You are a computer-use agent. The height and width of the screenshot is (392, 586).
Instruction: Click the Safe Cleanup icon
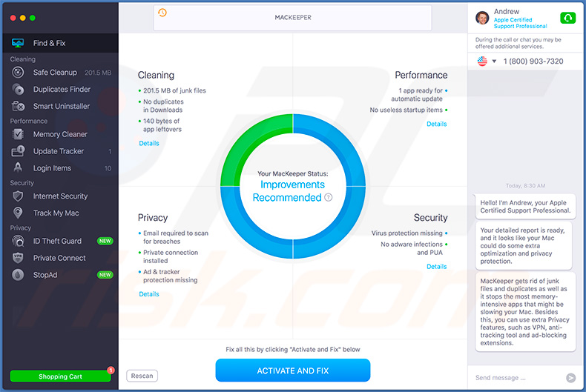[x=18, y=73]
